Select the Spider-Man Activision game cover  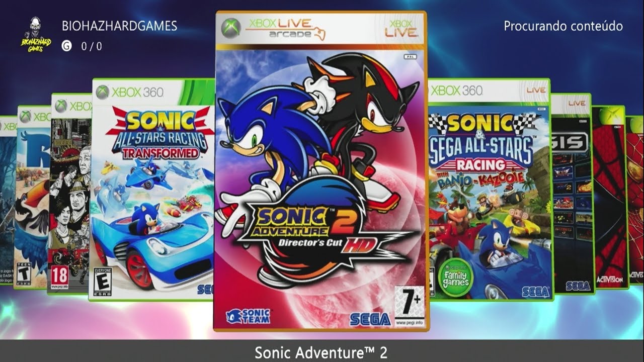coord(610,197)
